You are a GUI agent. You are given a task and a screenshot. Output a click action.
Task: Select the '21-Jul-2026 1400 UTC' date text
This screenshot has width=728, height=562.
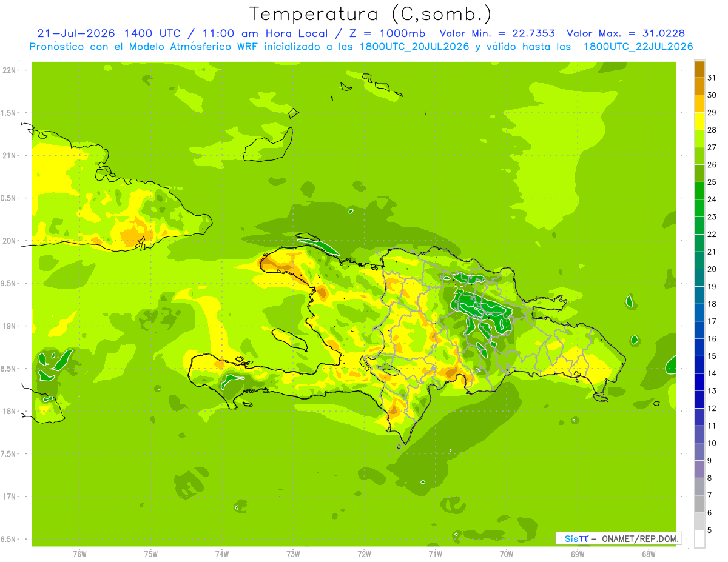[x=108, y=33]
